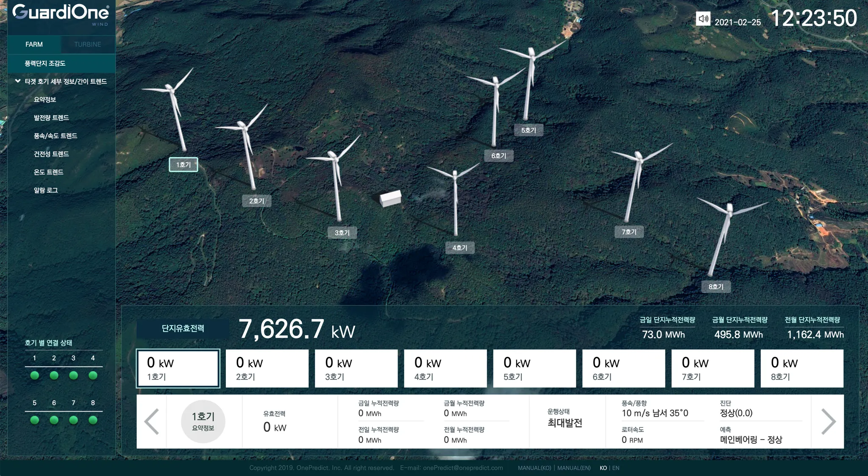The width and height of the screenshot is (868, 476).
Task: Switch to the TURBINE tab
Action: coord(88,44)
